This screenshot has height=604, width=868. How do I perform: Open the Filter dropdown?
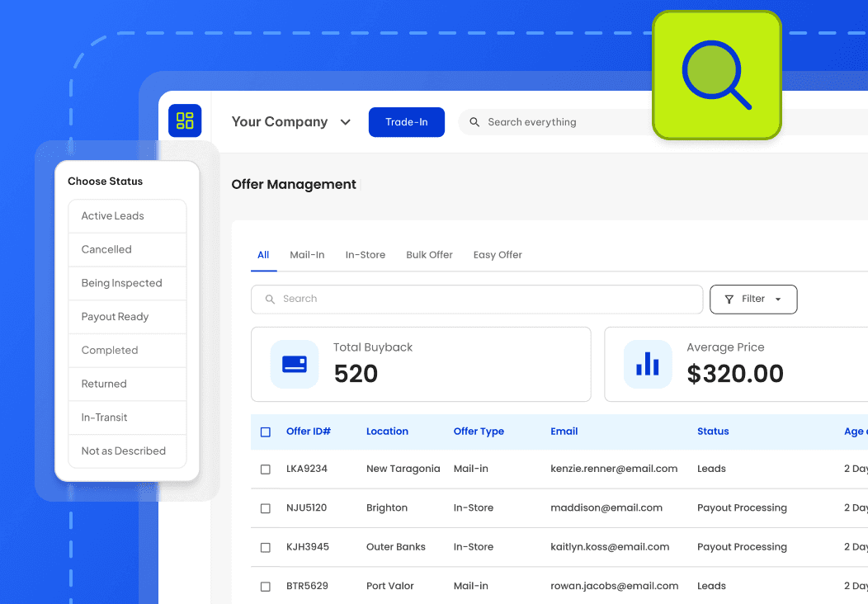click(753, 300)
